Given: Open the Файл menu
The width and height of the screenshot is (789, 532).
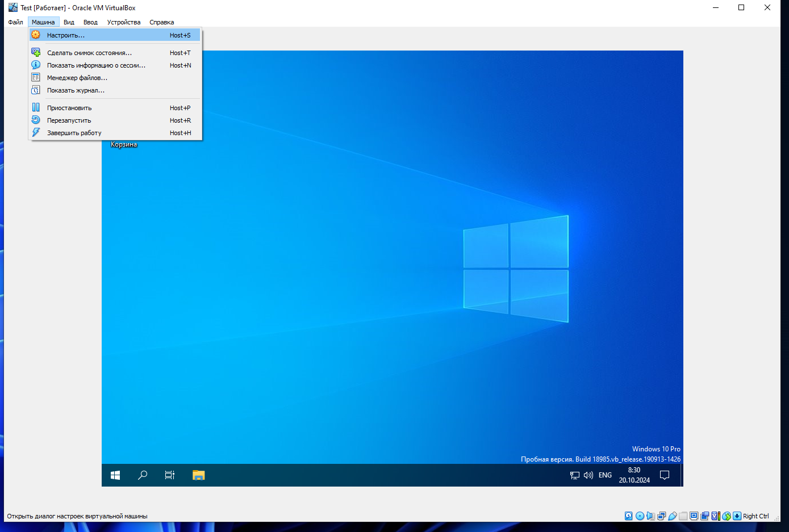Looking at the screenshot, I should 15,22.
